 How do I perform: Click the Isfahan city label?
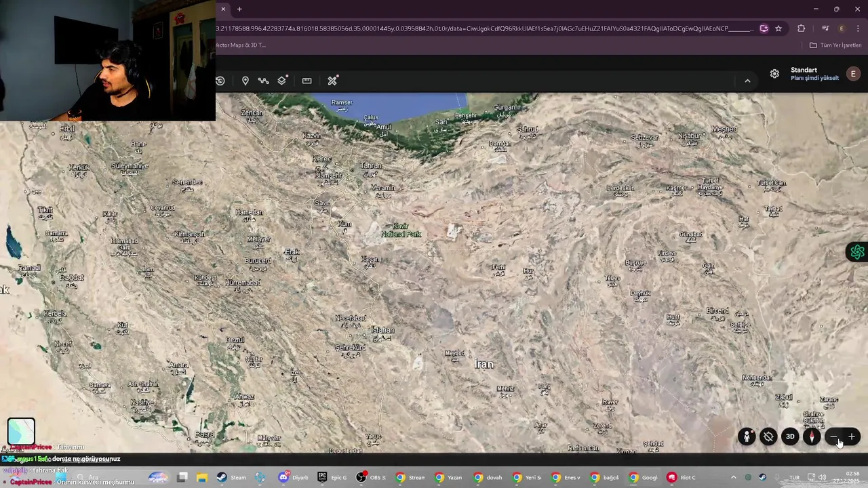(382, 331)
